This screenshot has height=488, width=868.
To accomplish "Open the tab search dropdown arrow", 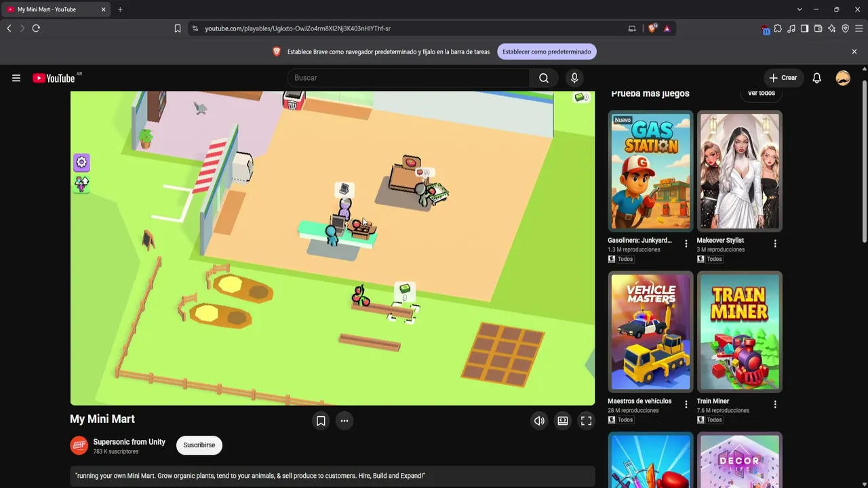I will [x=800, y=9].
